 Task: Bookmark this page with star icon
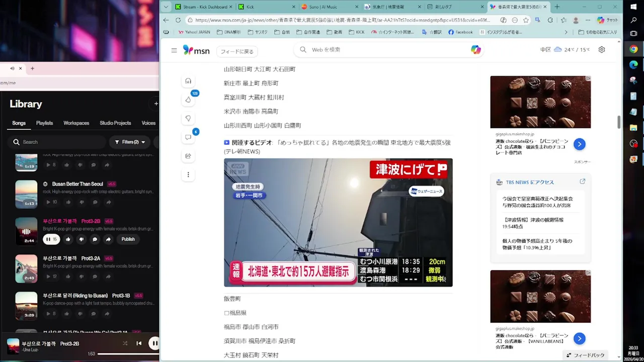pyautogui.click(x=526, y=20)
